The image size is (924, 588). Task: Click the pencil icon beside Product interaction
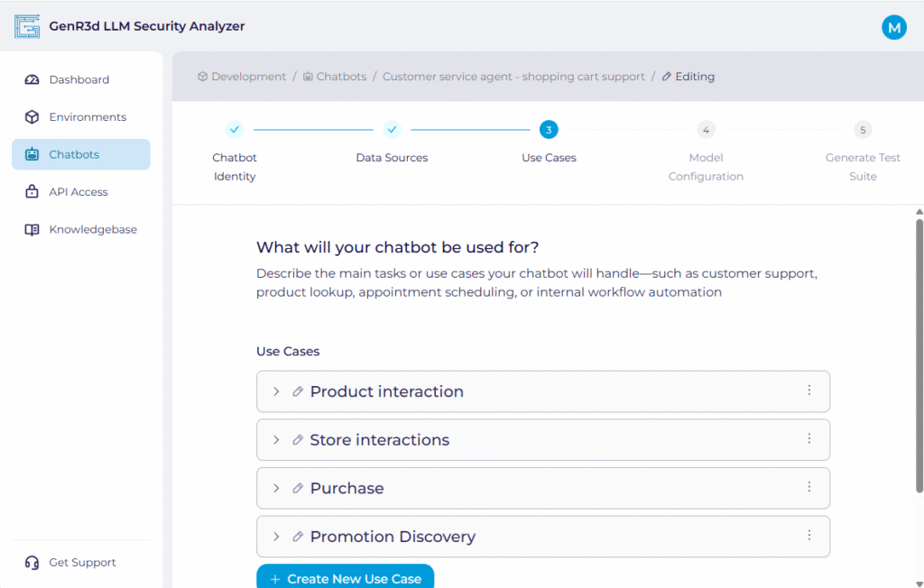point(298,391)
